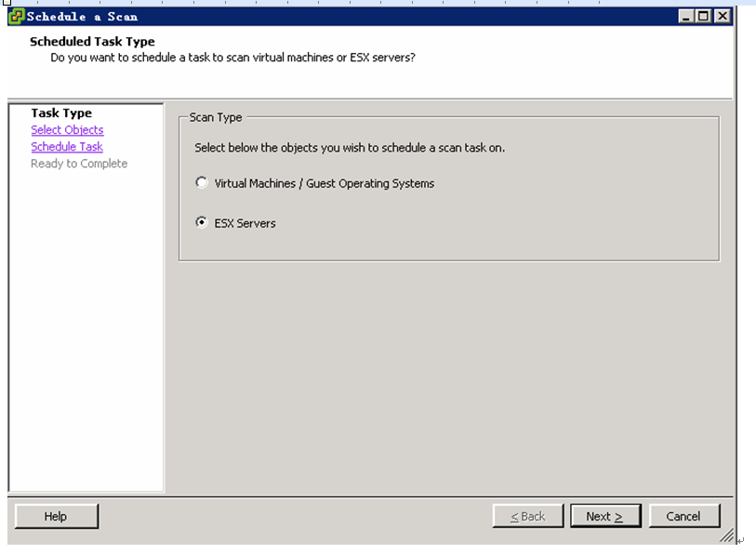
Task: Go to the Task Type wizard step
Action: tap(61, 112)
